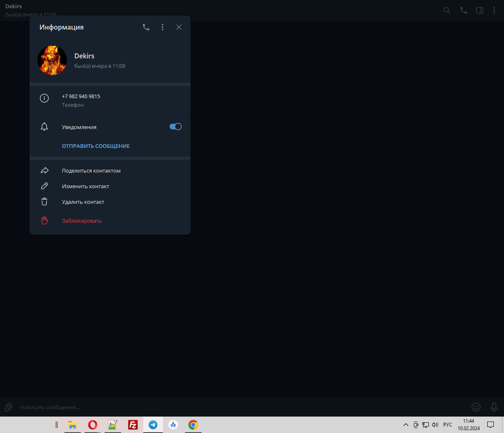The width and height of the screenshot is (504, 433).
Task: Click the call icon in the Информация panel
Action: pos(146,27)
